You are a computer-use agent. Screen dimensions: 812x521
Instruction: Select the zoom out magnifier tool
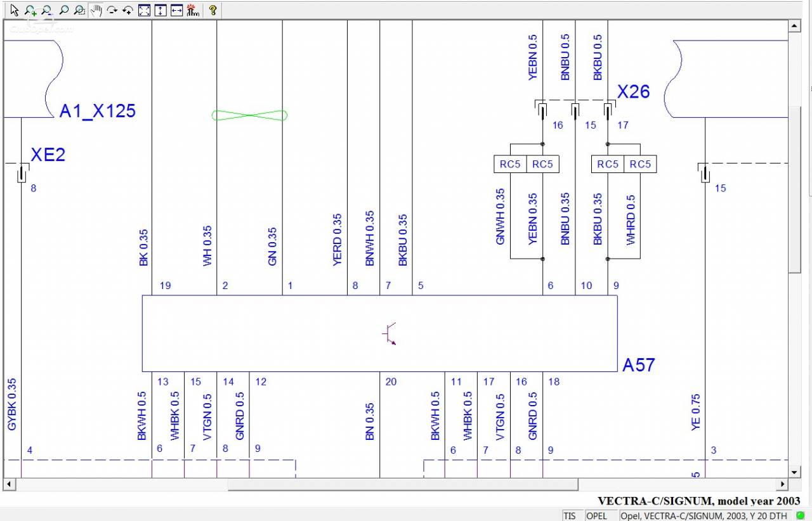point(46,10)
